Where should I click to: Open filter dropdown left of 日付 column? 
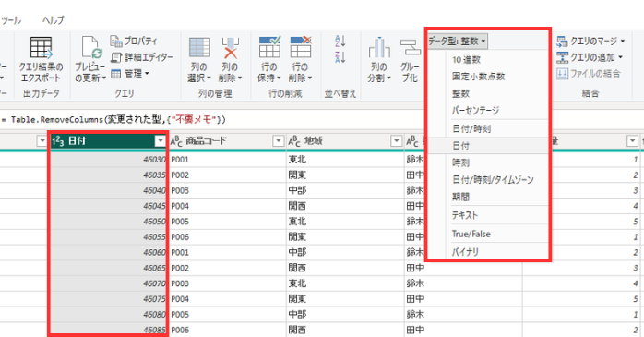coord(42,141)
